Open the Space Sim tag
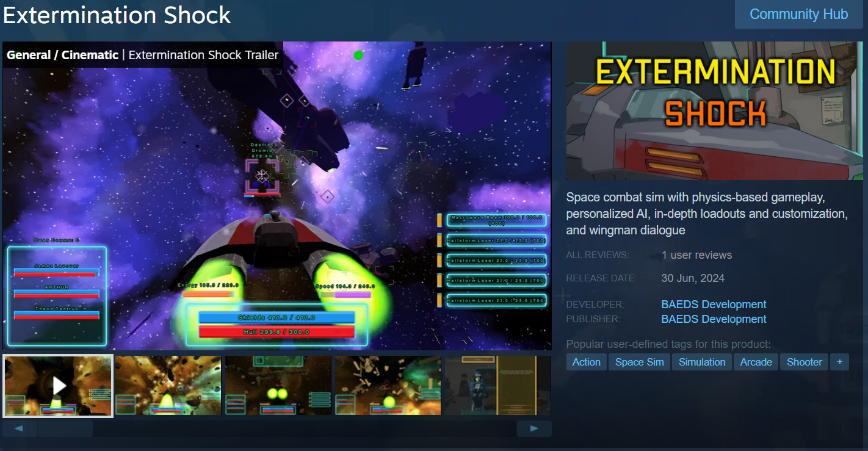The height and width of the screenshot is (451, 868). point(639,362)
